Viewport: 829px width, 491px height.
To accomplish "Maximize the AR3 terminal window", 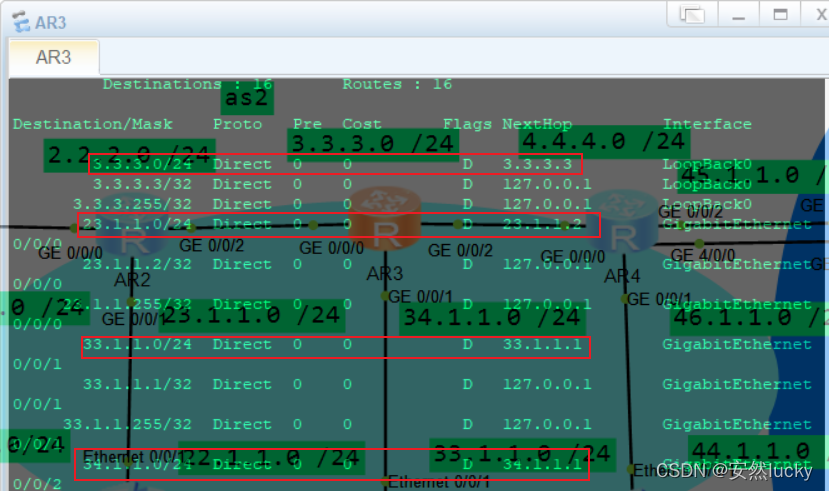I will pos(780,14).
